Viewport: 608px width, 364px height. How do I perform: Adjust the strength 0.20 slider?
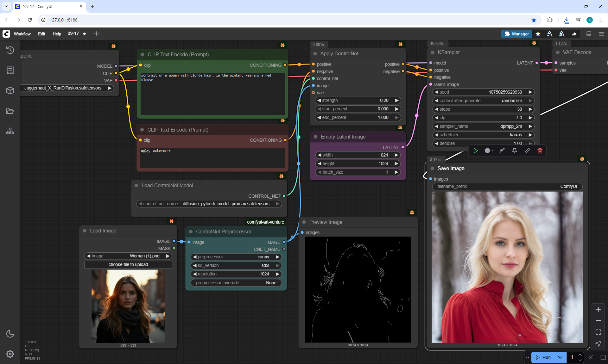tap(358, 100)
